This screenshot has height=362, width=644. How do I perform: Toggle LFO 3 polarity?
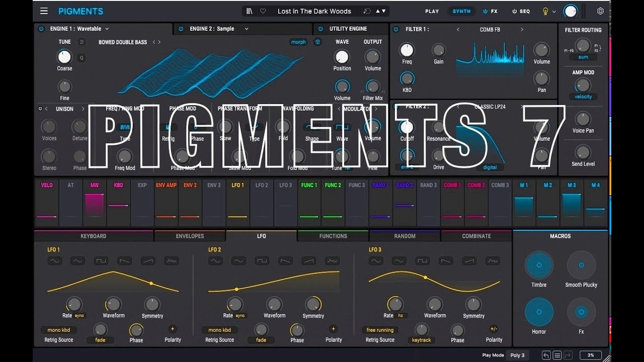494,329
